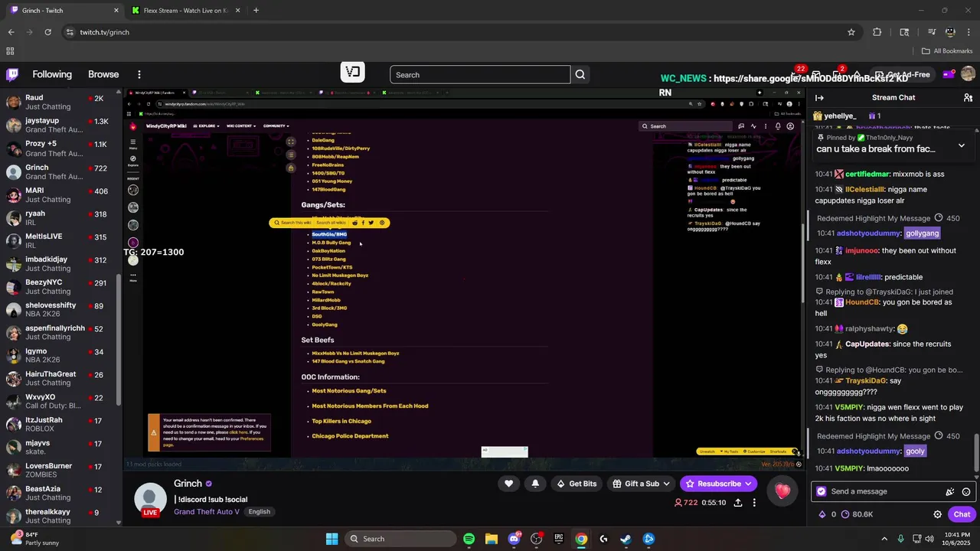Open the jaystayup channel in sidebar
The image size is (980, 551).
point(59,126)
